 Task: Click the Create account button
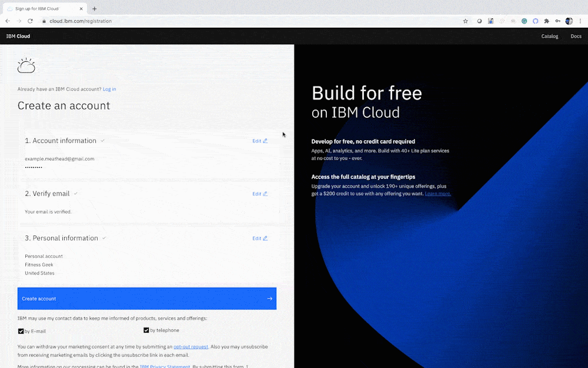click(147, 299)
